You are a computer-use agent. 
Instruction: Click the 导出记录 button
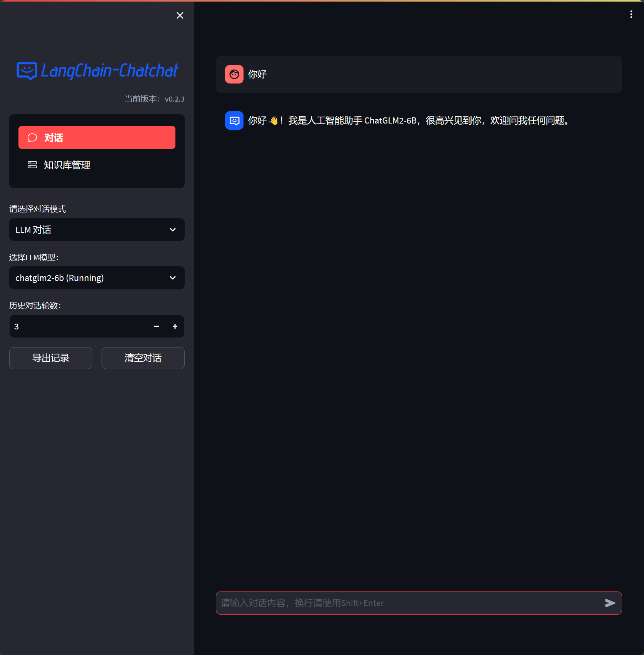51,358
